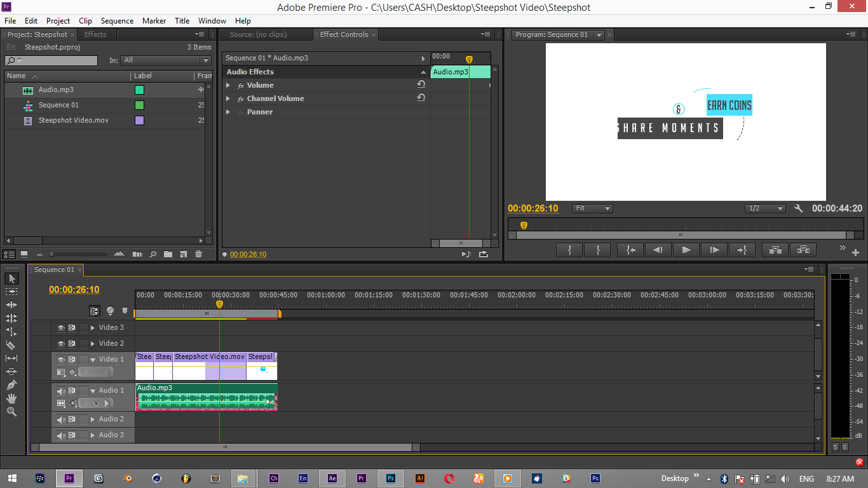Switch Project panel to icon view
The width and height of the screenshot is (868, 488).
[x=24, y=254]
